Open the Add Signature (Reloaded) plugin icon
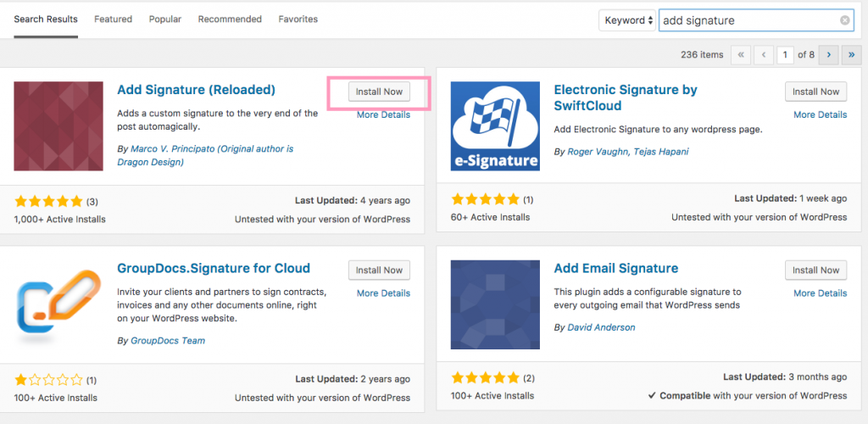Image resolution: width=868 pixels, height=424 pixels. (58, 126)
